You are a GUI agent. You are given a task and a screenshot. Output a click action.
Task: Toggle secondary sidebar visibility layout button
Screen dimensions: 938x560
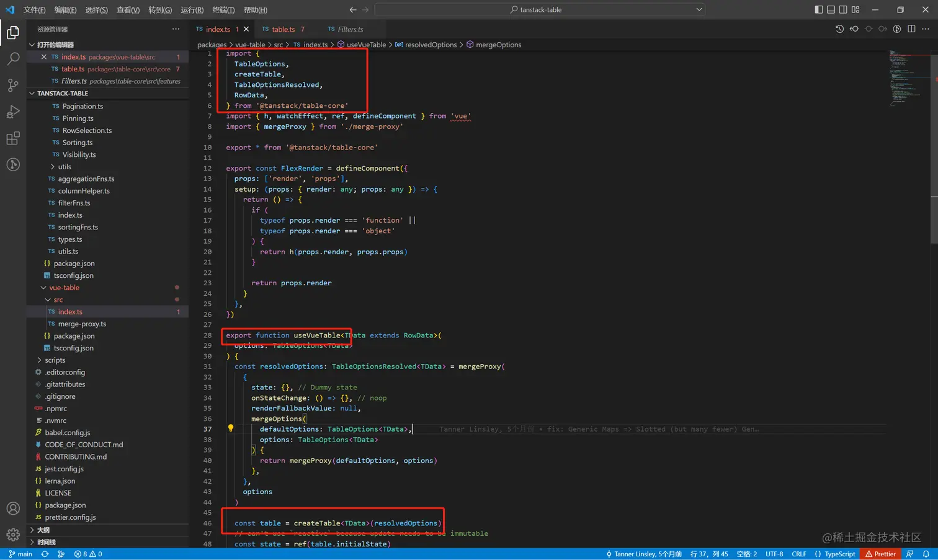[843, 9]
